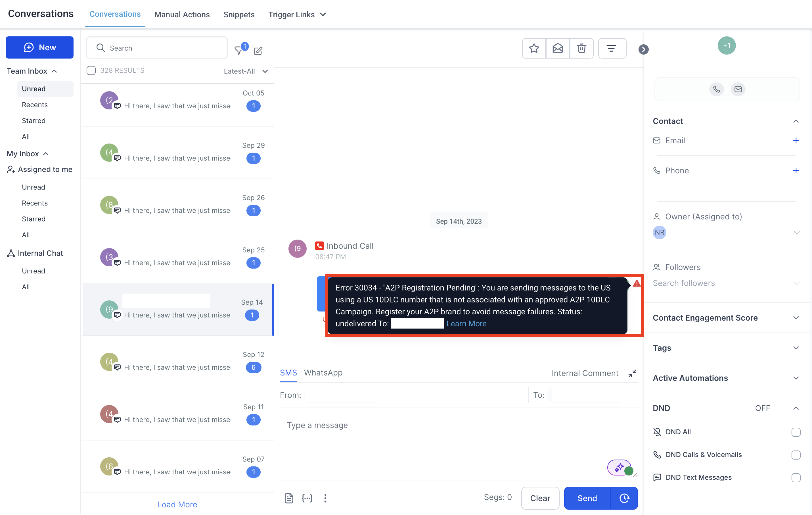Screen dimensions: 812x515
Task: Star the current conversation
Action: 534,49
